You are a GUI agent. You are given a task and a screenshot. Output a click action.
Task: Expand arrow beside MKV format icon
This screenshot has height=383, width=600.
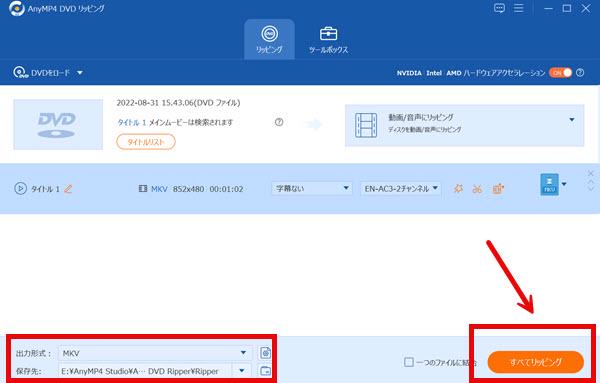564,184
